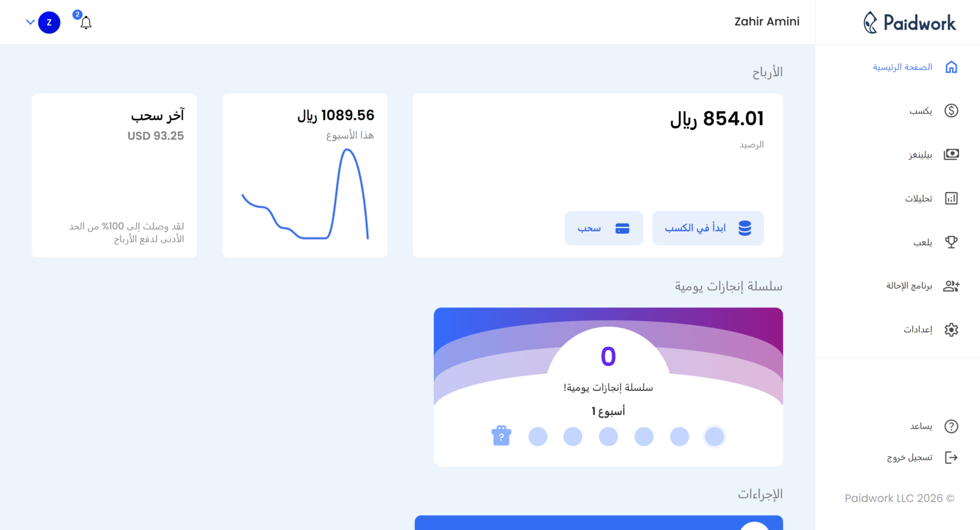The width and height of the screenshot is (980, 530).
Task: Open the user account dropdown chevron
Action: pyautogui.click(x=30, y=22)
